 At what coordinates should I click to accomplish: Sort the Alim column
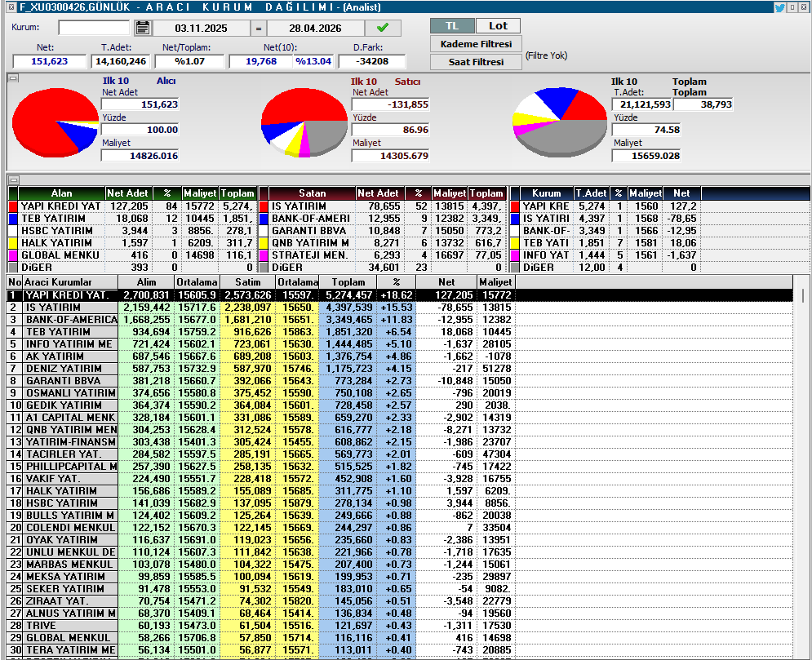click(146, 282)
